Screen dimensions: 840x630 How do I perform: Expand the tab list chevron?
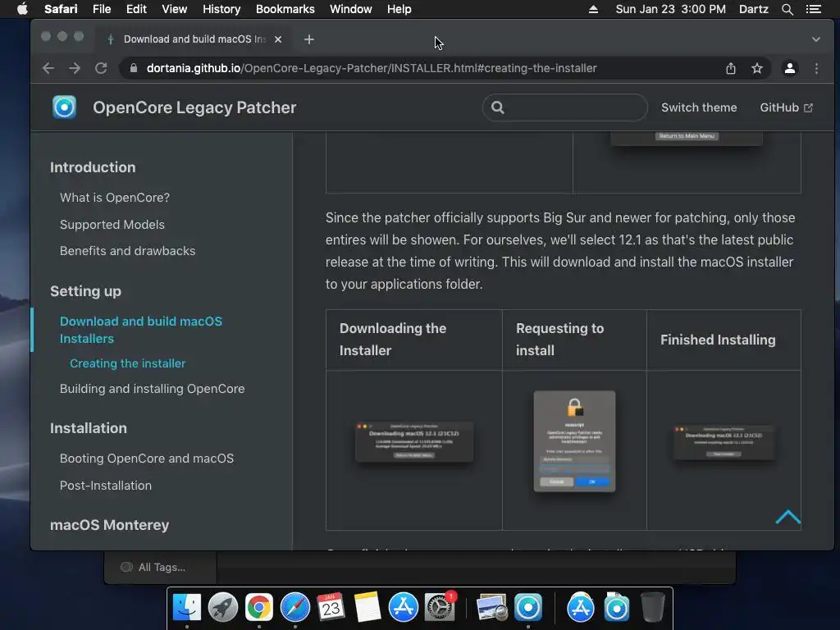click(816, 39)
